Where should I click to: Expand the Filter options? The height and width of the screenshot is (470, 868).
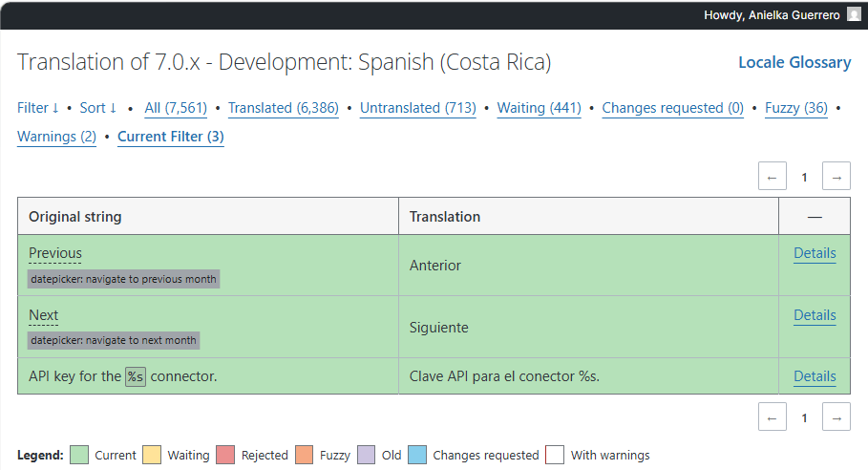pyautogui.click(x=38, y=108)
